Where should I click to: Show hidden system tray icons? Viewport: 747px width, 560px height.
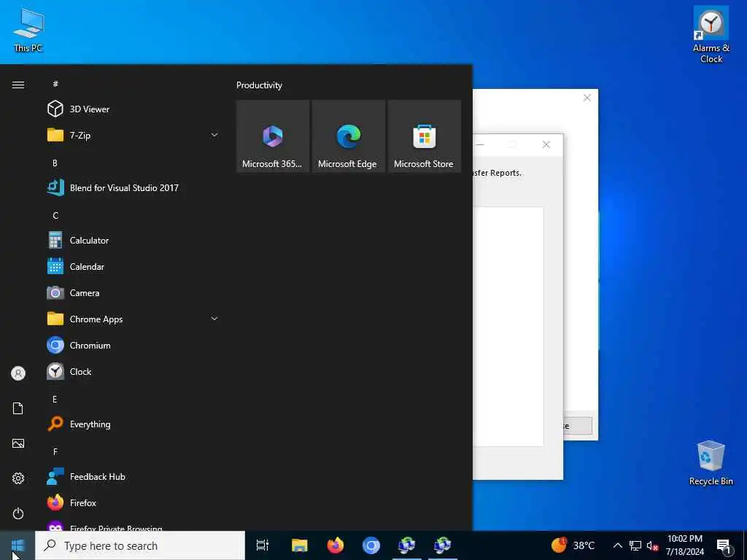pos(617,545)
